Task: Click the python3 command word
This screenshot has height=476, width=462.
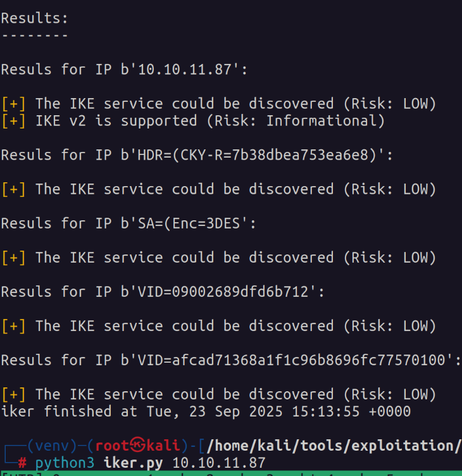Action: [x=65, y=462]
